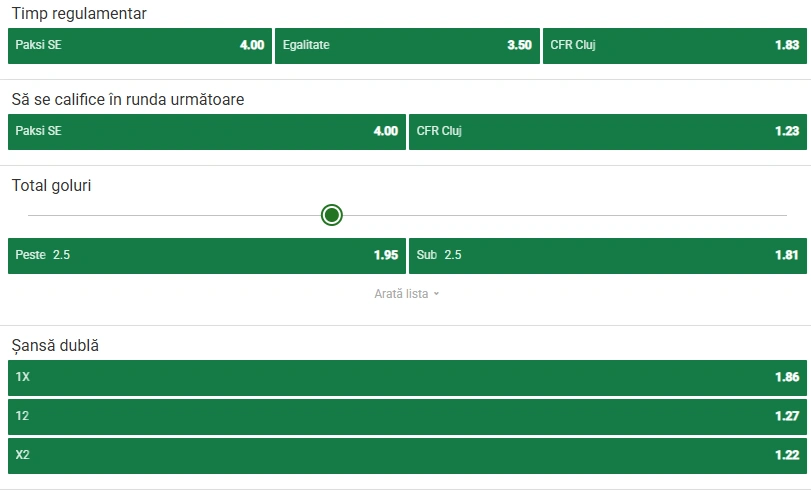This screenshot has height=491, width=811.
Task: Select Sub 2.5 goals at 1.81
Action: (x=608, y=256)
